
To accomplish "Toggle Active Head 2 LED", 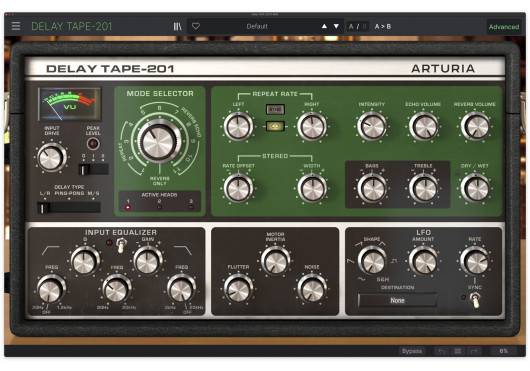I will (x=159, y=207).
